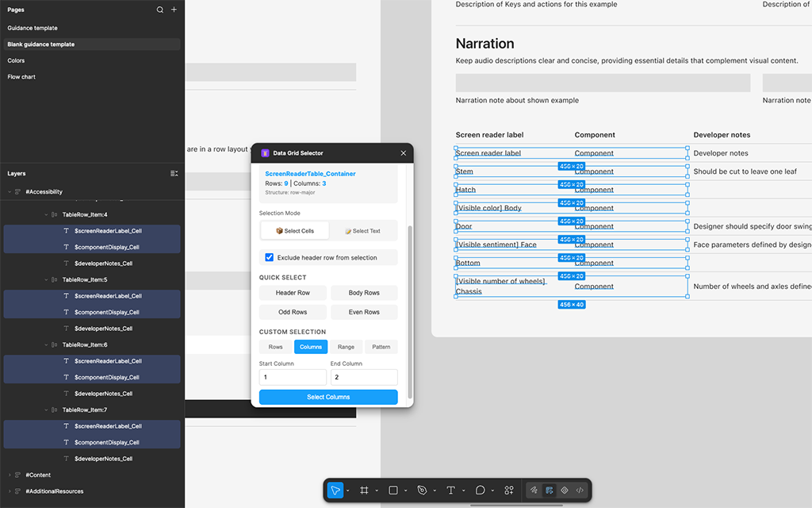
Task: Switch to Design mode in toolbar
Action: [550, 491]
